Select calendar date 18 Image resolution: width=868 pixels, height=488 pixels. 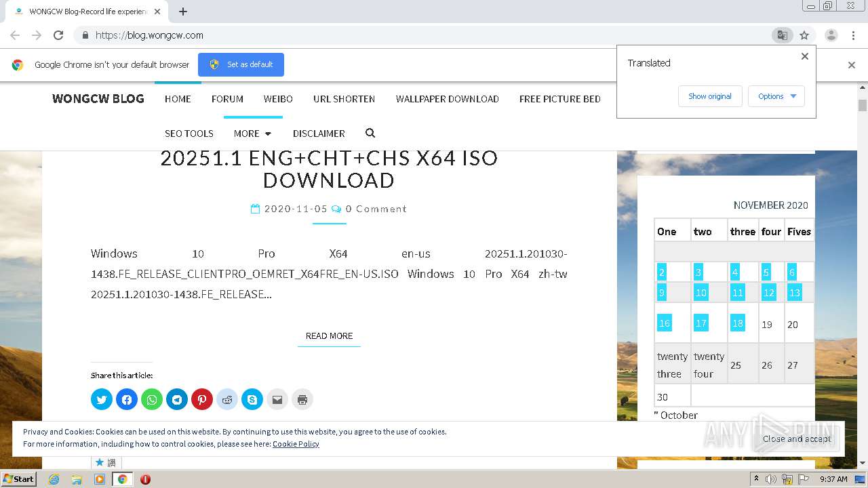pyautogui.click(x=738, y=323)
